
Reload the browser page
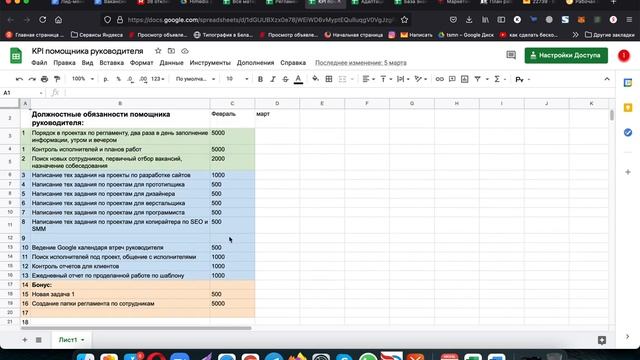coord(42,20)
